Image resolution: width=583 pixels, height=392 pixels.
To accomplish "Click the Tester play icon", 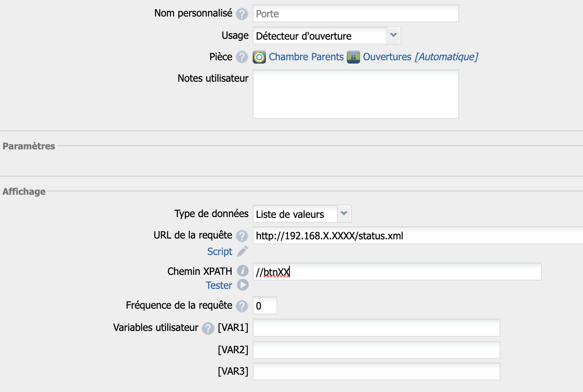I will point(243,285).
